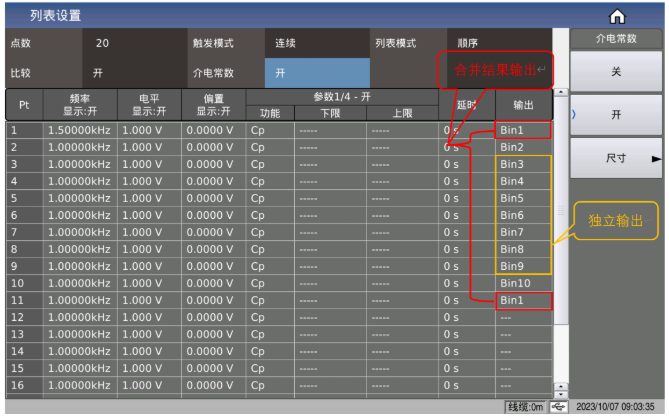Image resolution: width=669 pixels, height=419 pixels.
Task: Click the 下限 sub-header
Action: click(x=330, y=113)
